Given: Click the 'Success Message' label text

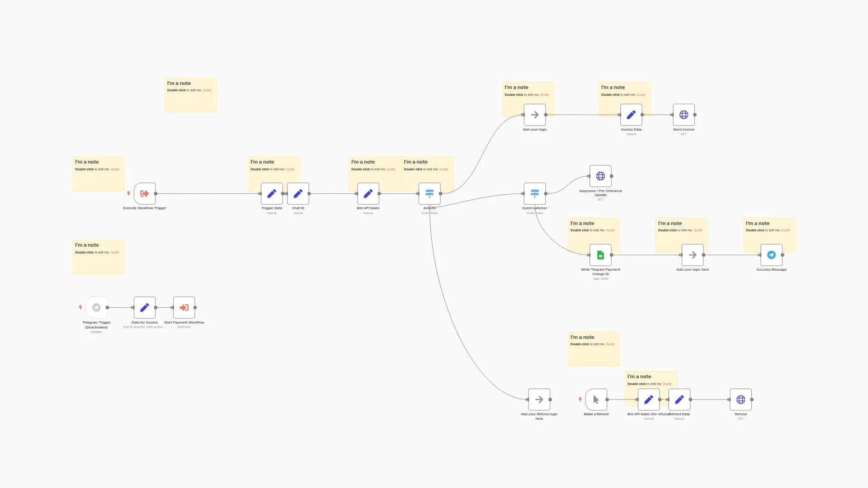Looking at the screenshot, I should tap(772, 270).
